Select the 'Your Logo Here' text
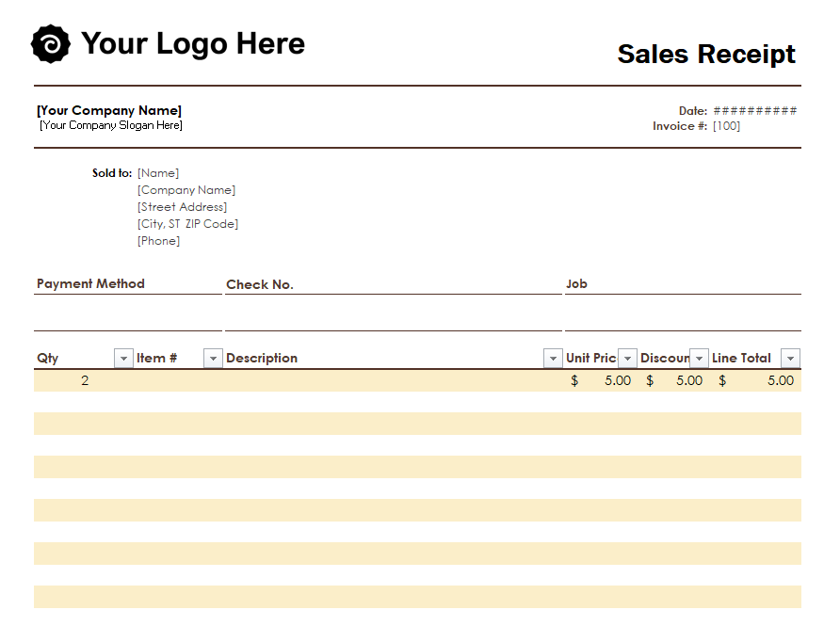The width and height of the screenshot is (840, 626). [193, 43]
